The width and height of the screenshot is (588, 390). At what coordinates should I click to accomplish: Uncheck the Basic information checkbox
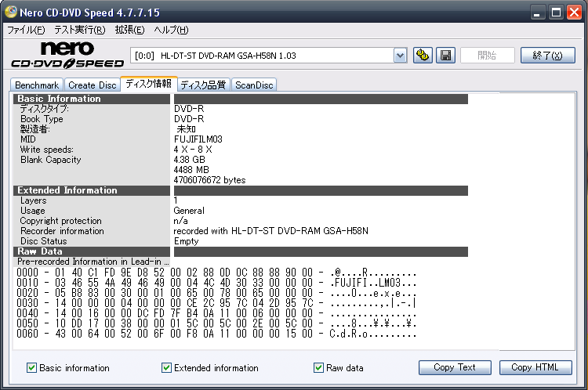[x=32, y=368]
